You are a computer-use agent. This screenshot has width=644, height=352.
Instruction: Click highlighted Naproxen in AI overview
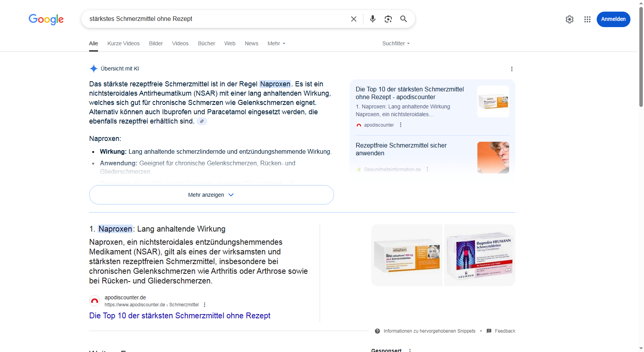tap(275, 84)
